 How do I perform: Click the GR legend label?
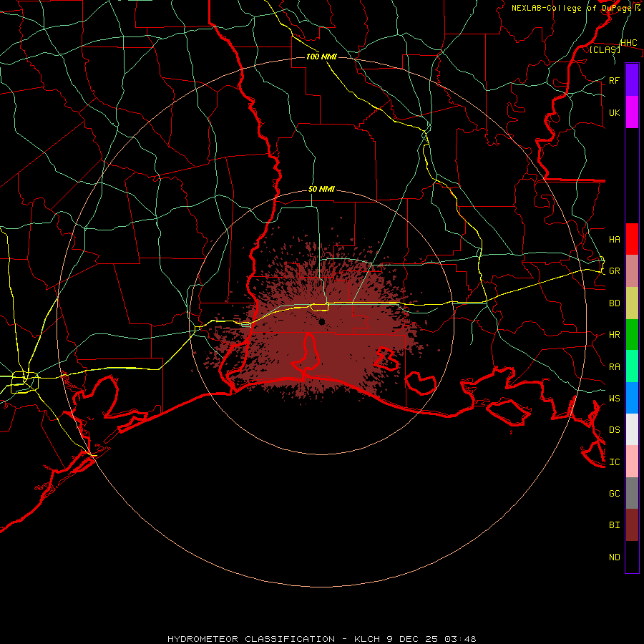(614, 271)
